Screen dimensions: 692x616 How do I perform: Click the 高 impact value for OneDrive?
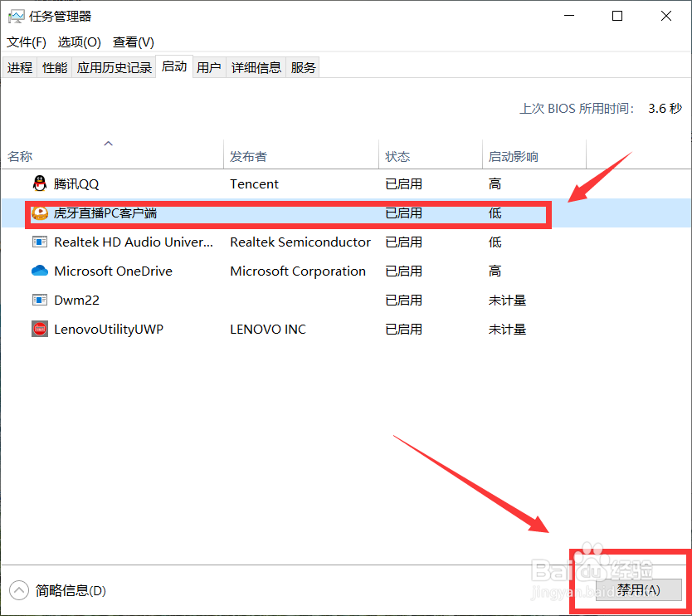[x=495, y=271]
